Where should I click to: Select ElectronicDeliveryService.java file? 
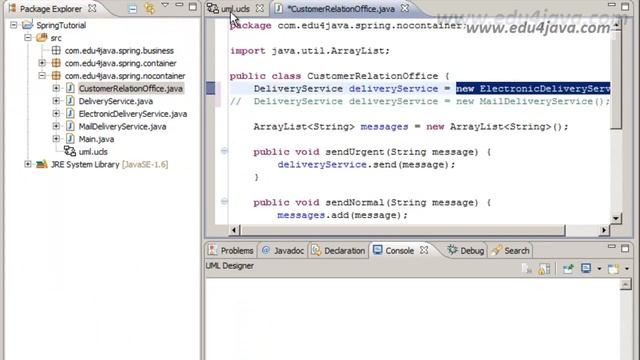[133, 114]
